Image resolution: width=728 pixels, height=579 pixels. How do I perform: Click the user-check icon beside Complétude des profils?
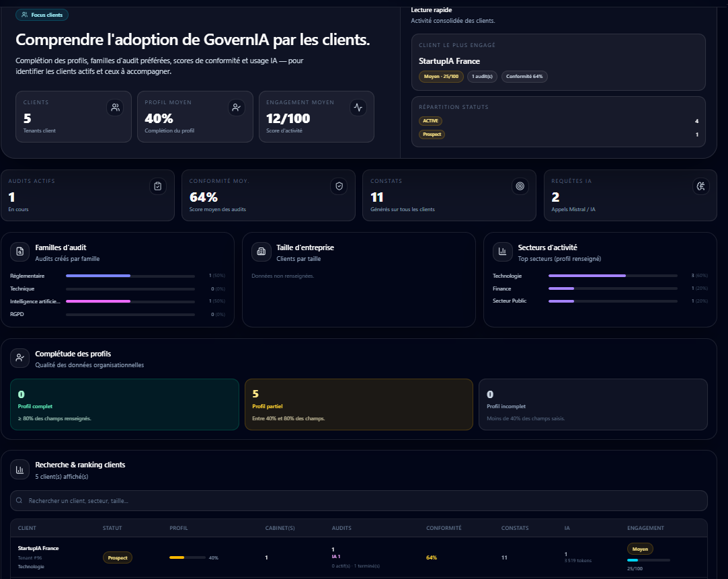click(x=20, y=358)
